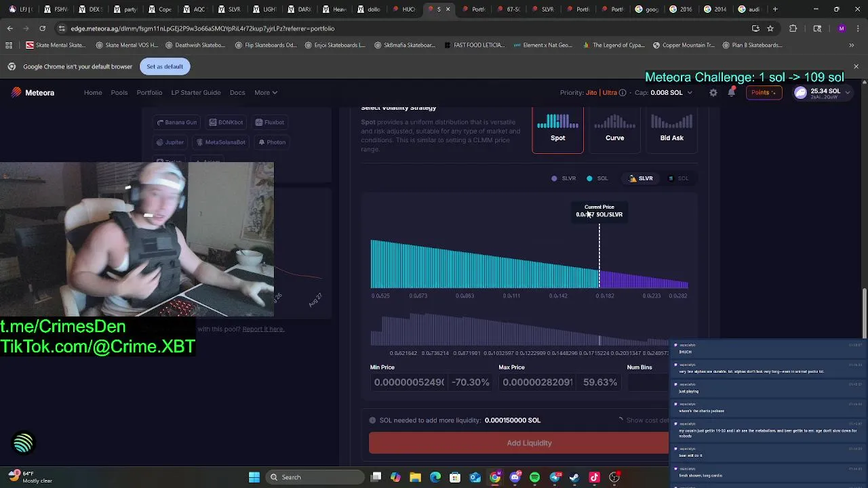Switch to the 2016 browser tab
868x488 pixels.
click(681, 9)
